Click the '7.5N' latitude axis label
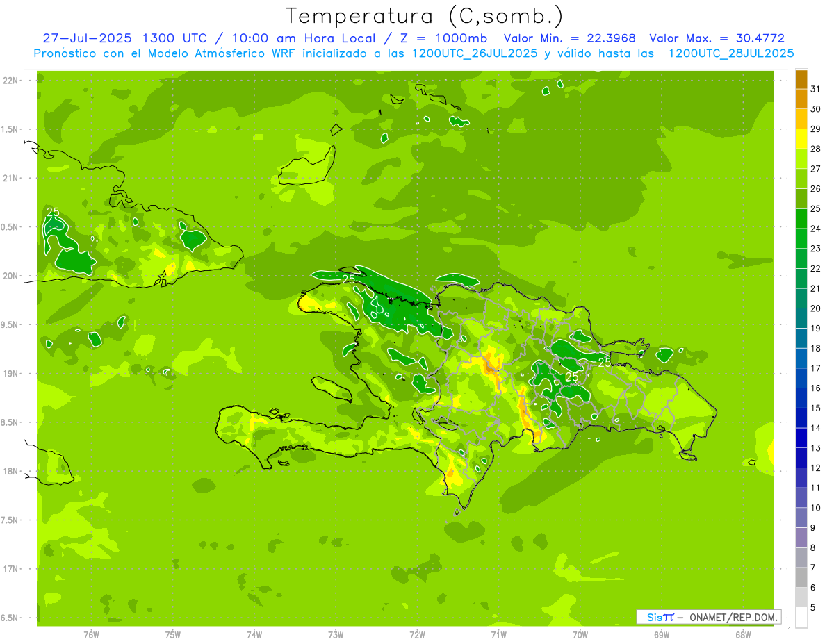Screen dimensions: 834x644 (11, 520)
